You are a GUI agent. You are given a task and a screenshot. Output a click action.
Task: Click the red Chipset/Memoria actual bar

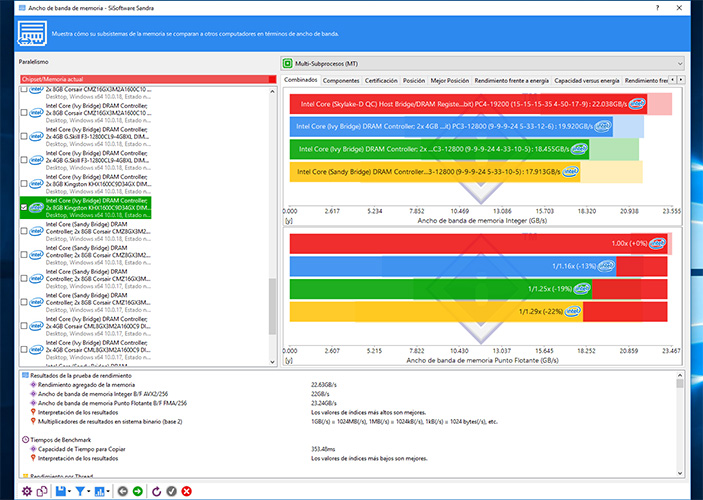coord(148,79)
